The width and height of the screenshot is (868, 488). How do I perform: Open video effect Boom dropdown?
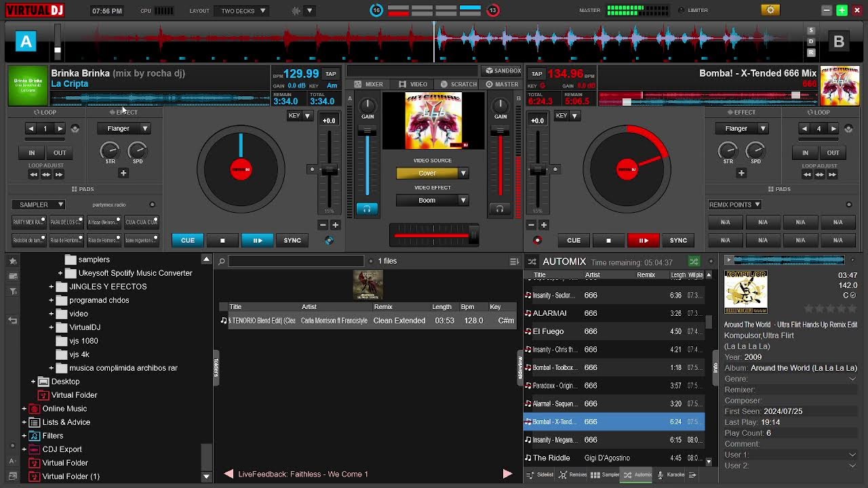pos(432,200)
